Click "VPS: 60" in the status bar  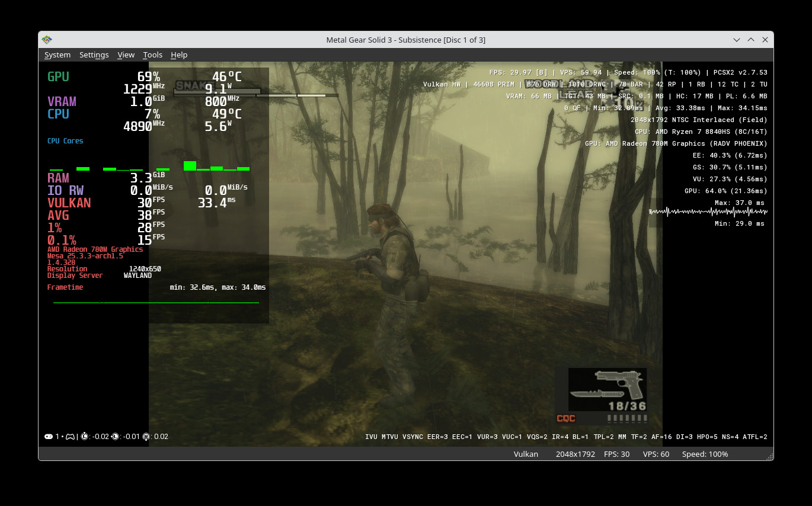tap(656, 454)
